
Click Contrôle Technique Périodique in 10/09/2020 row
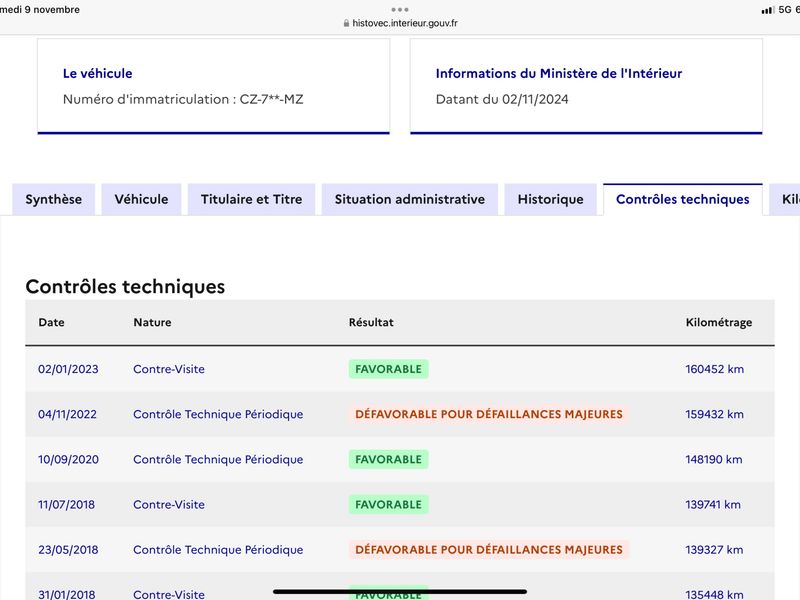click(x=218, y=459)
